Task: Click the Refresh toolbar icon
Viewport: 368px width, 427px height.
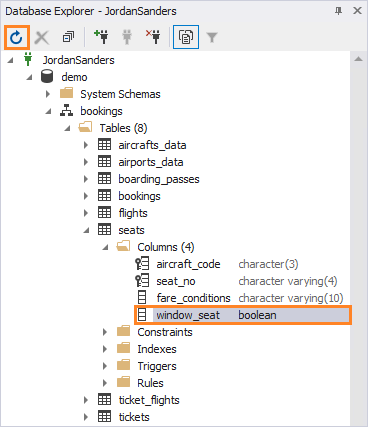Action: pyautogui.click(x=16, y=37)
